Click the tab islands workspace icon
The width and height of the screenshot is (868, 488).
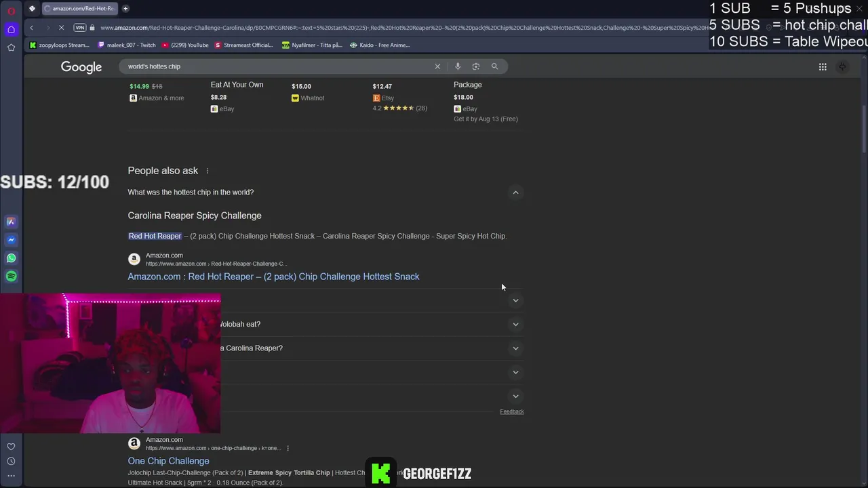[x=31, y=9]
